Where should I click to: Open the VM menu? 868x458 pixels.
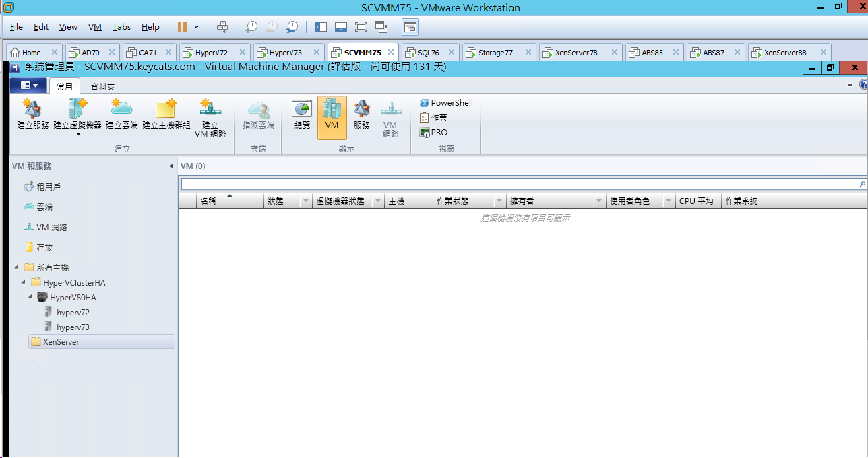95,27
